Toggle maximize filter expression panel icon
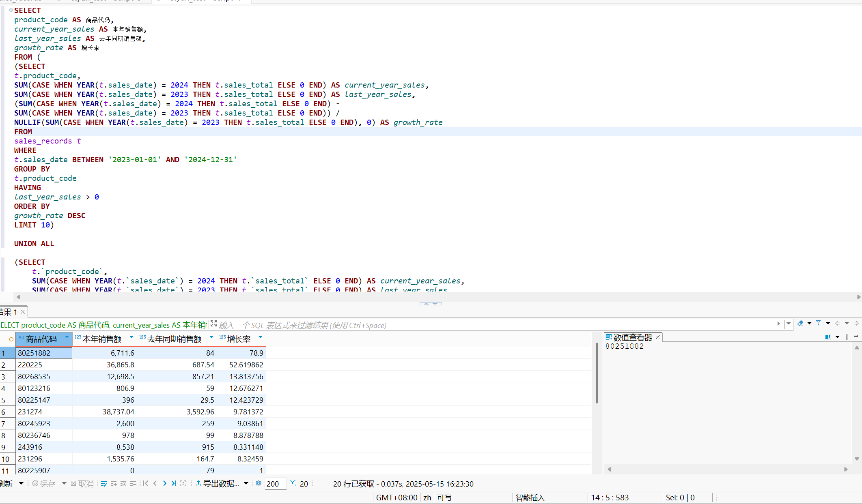862x504 pixels. (x=213, y=324)
